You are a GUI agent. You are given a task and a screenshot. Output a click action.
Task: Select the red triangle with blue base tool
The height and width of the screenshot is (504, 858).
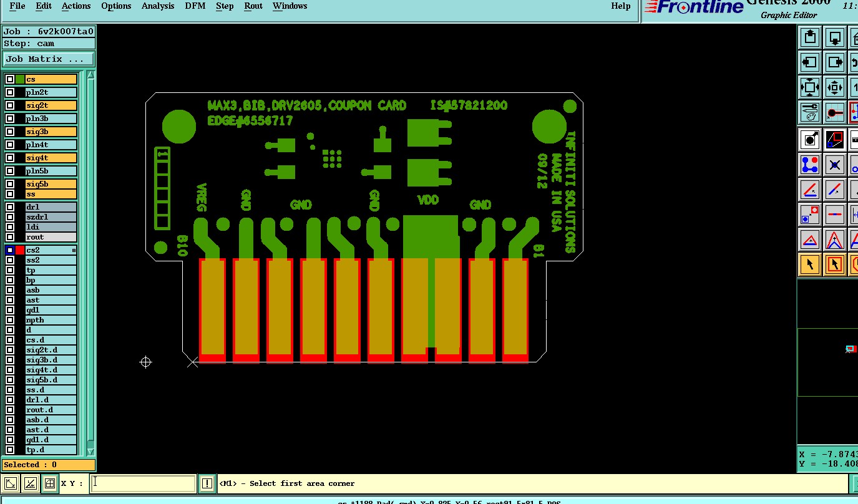pos(810,240)
